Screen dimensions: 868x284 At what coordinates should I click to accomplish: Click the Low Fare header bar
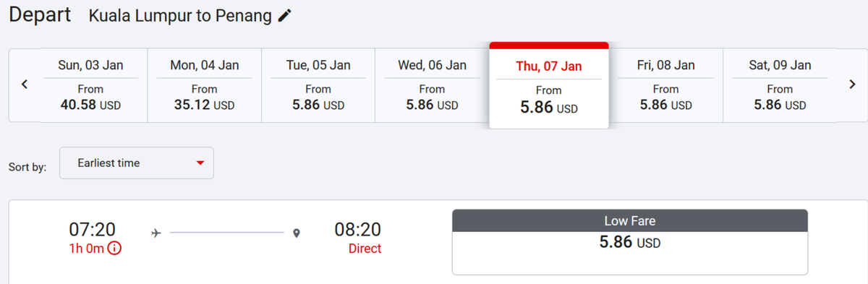coord(630,221)
